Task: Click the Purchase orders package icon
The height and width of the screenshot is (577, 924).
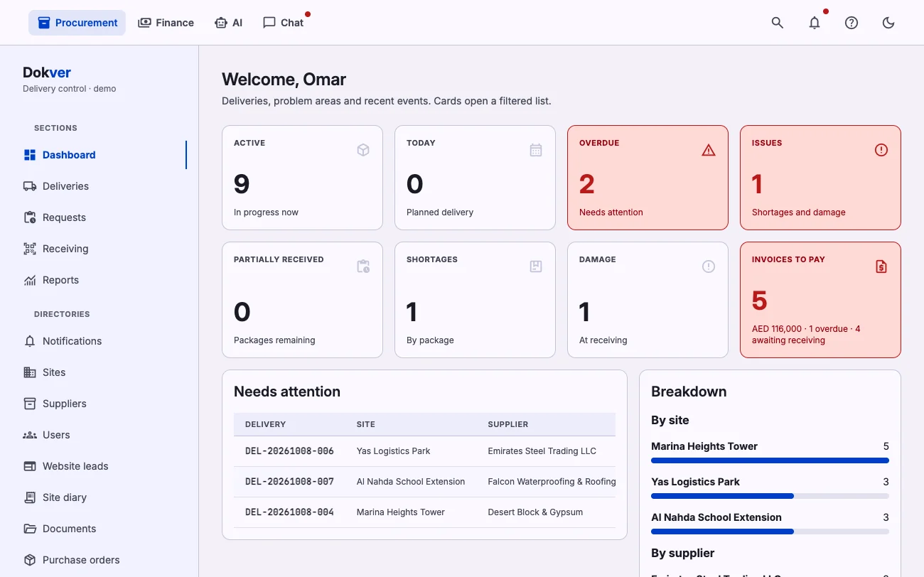Action: [x=30, y=560]
